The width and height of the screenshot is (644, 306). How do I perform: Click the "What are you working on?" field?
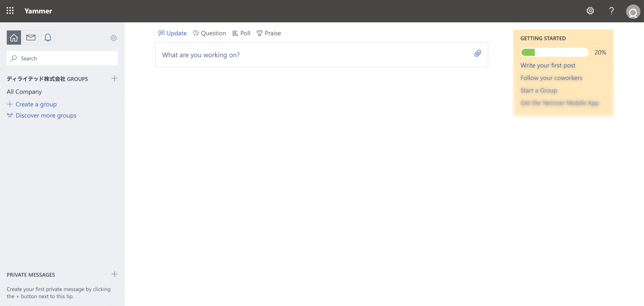point(314,55)
